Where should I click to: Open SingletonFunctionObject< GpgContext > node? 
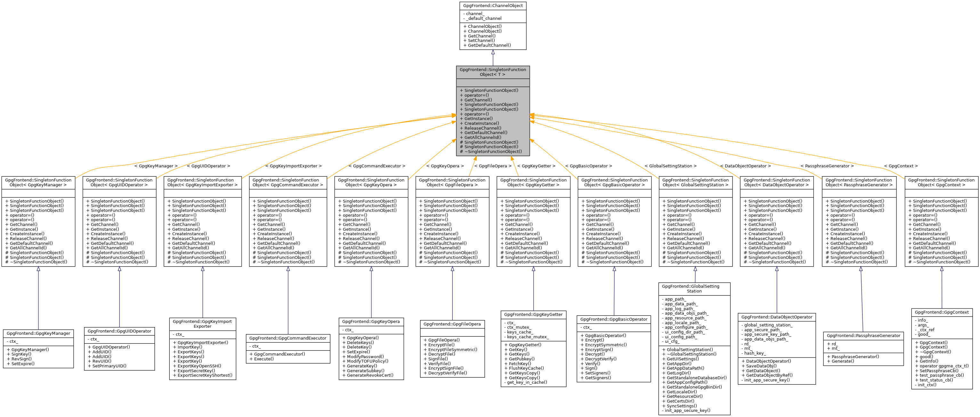(x=942, y=221)
